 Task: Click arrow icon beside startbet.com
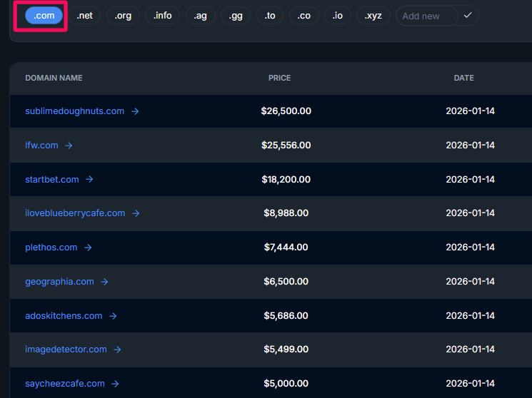(x=89, y=180)
